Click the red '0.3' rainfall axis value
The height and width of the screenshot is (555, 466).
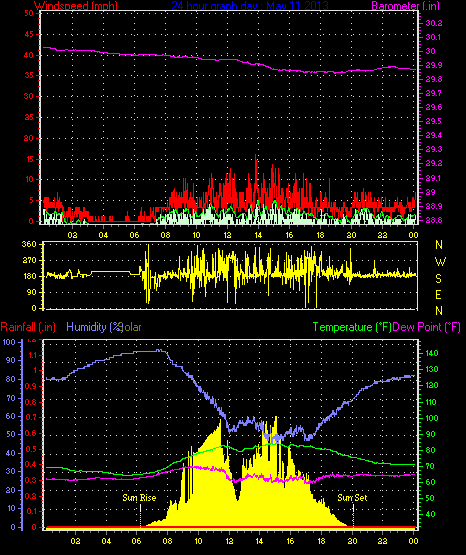(31, 480)
